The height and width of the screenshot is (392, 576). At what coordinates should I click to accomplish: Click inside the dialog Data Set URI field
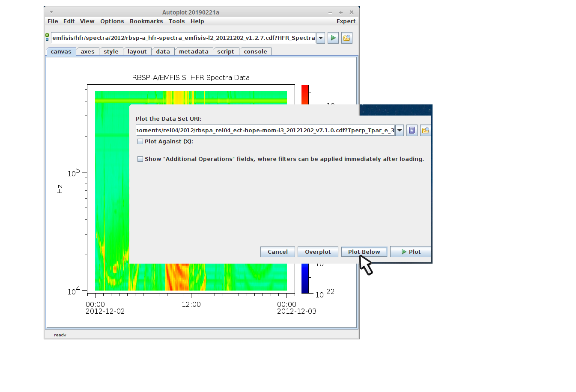pyautogui.click(x=265, y=131)
